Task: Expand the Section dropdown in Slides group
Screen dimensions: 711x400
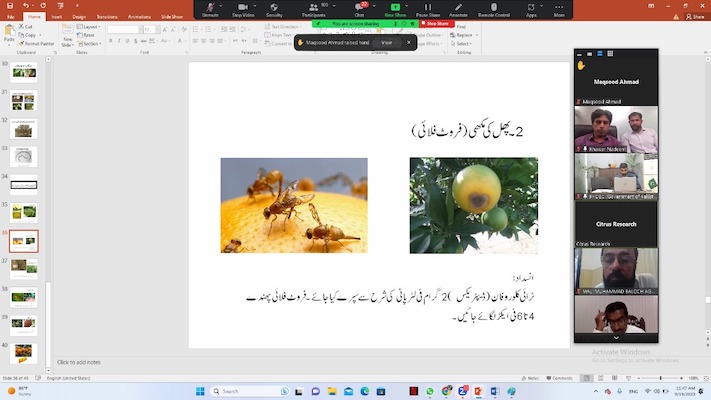Action: [x=91, y=43]
